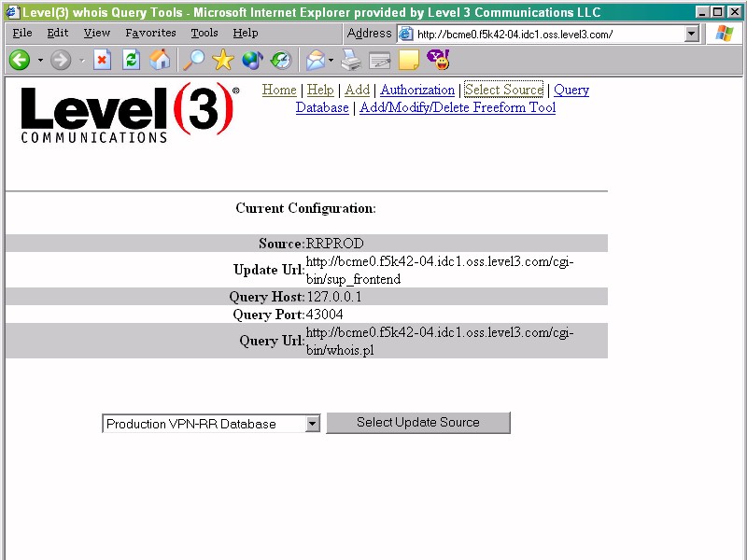Open the Tools menu

pyautogui.click(x=204, y=33)
